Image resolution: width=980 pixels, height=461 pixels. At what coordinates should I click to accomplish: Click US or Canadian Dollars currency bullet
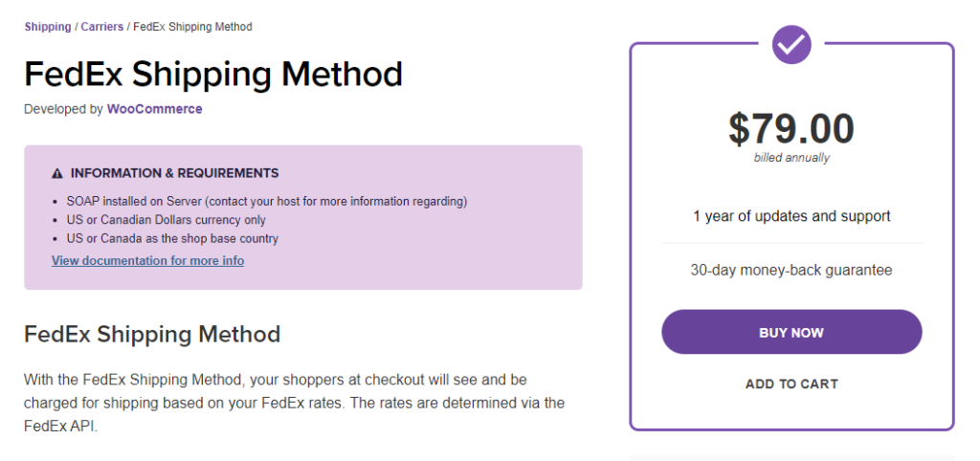(167, 220)
